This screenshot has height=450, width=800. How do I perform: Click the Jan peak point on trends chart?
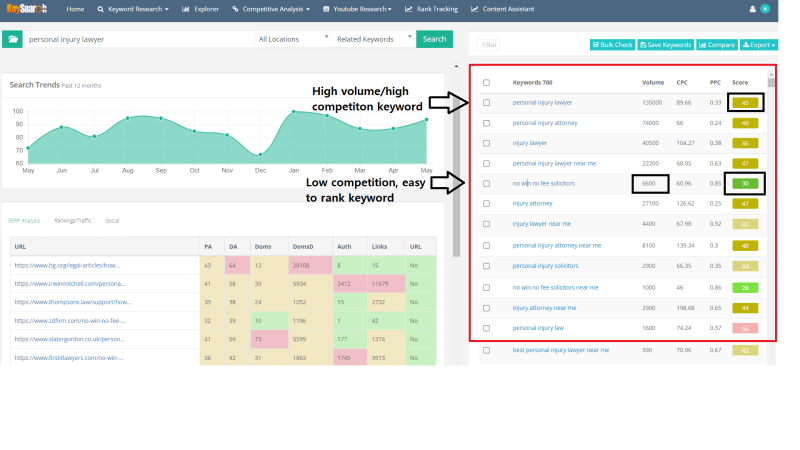[294, 111]
